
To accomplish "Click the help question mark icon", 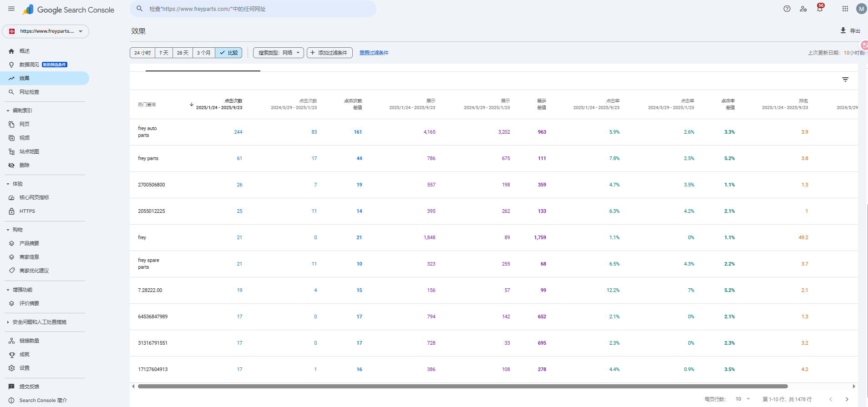I will click(787, 9).
